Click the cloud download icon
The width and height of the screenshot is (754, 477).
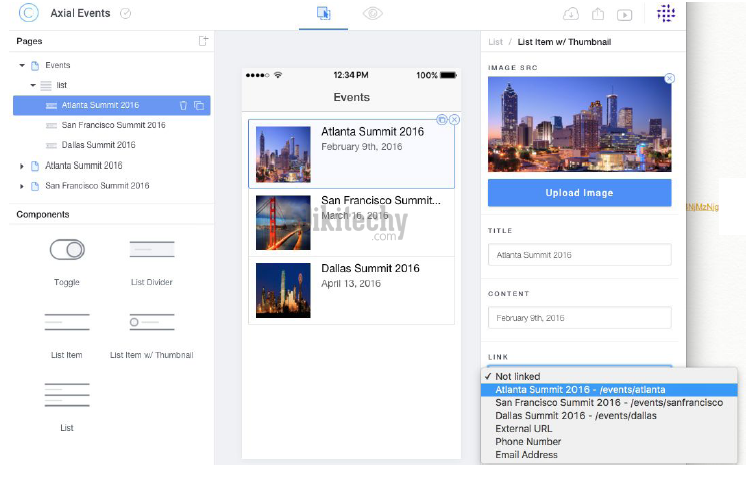(571, 14)
